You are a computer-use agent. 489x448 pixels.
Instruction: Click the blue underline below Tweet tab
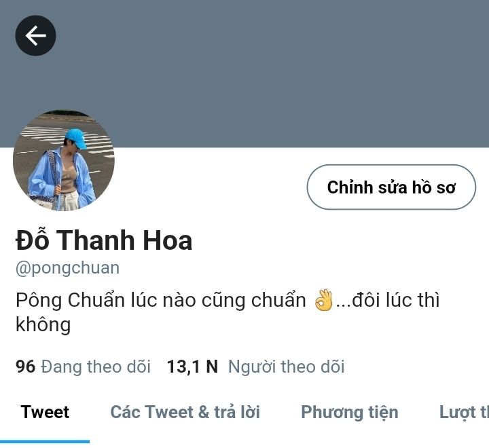pos(45,441)
